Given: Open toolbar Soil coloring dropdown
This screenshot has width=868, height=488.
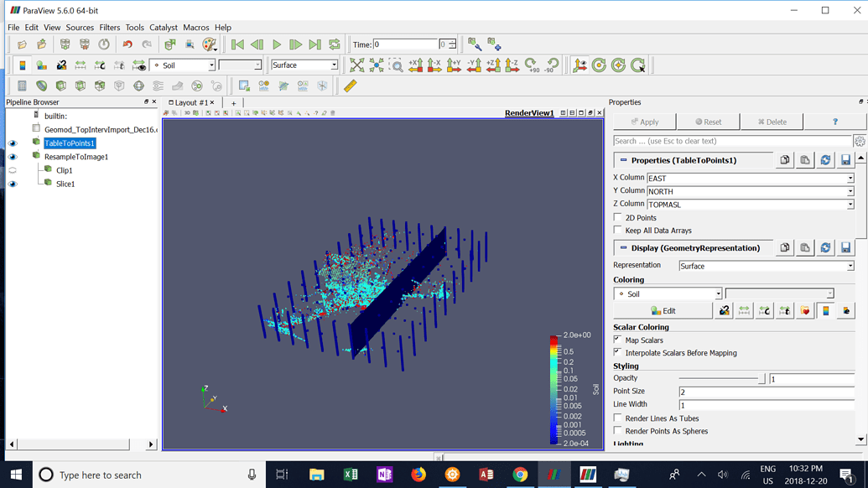Looking at the screenshot, I should 182,65.
